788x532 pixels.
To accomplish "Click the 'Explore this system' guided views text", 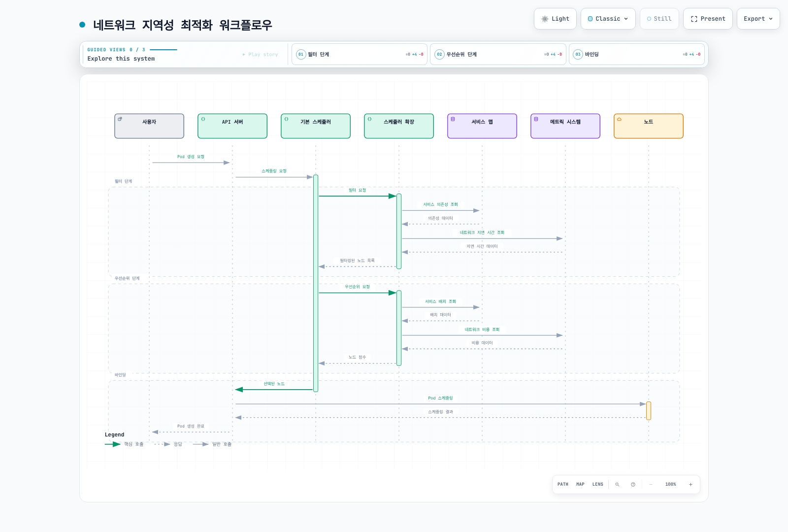I will coord(121,59).
